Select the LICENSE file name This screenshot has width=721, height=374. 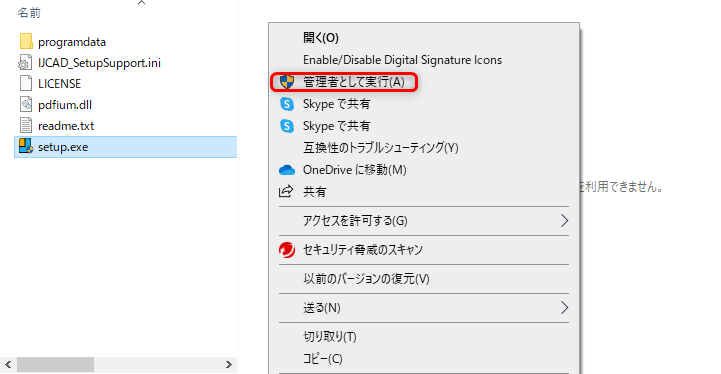coord(59,84)
